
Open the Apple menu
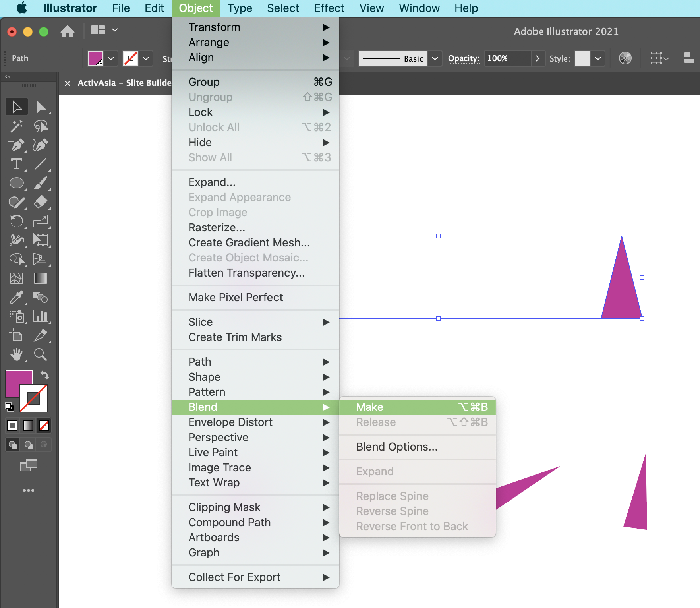(x=22, y=8)
